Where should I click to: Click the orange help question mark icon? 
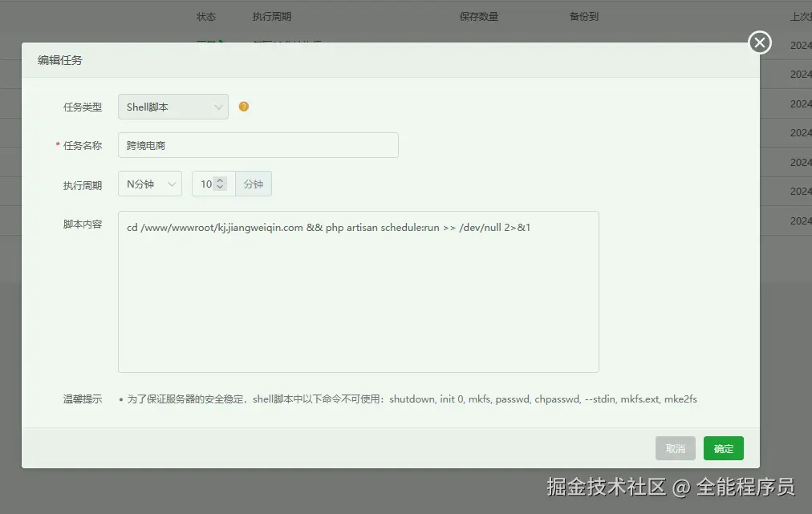[244, 107]
